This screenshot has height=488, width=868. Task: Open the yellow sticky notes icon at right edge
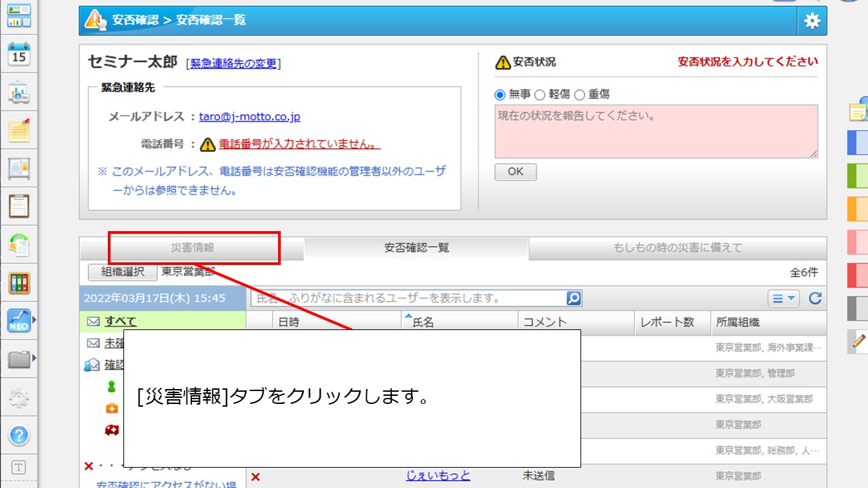point(859,110)
